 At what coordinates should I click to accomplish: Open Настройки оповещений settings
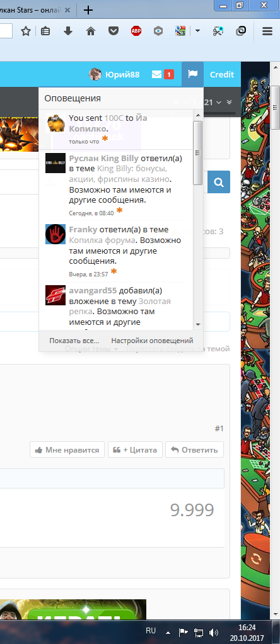[x=152, y=341]
